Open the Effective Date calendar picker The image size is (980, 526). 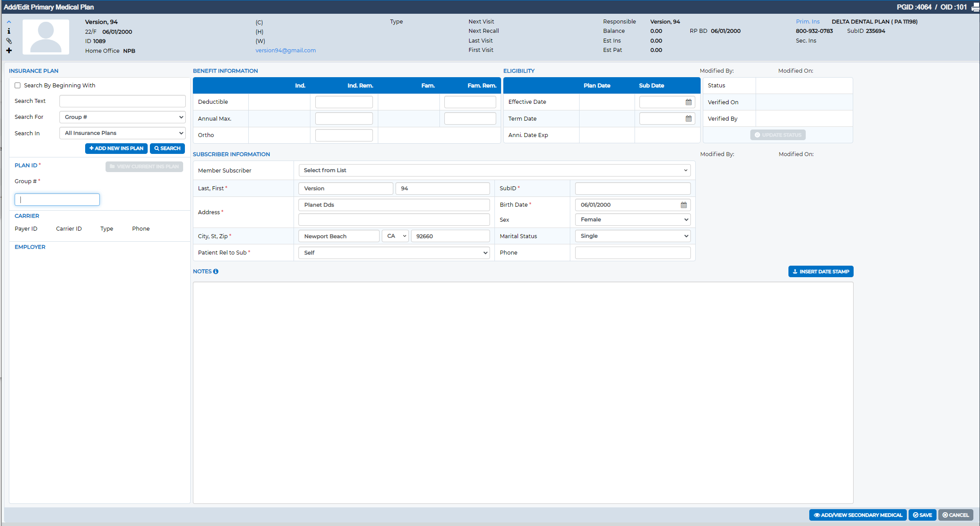[689, 102]
